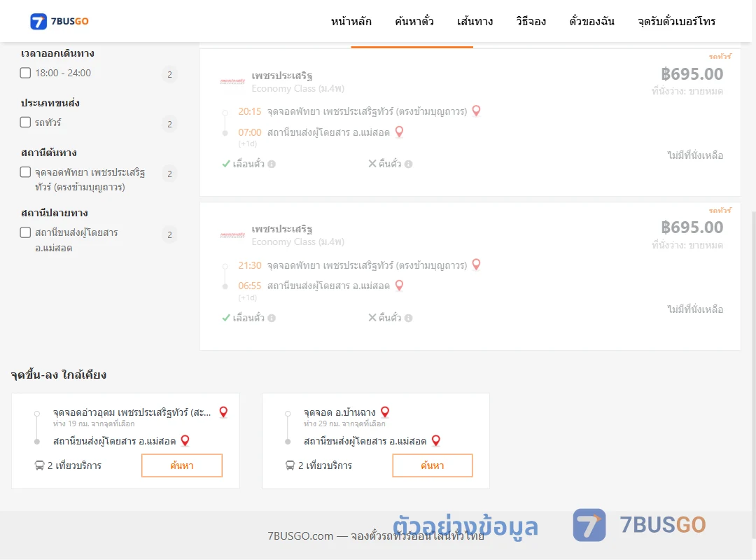The height and width of the screenshot is (560, 756).
Task: Check the สถานีขนส่งผู้โดยสาร อ.แม่สอด destination filter
Action: click(x=26, y=232)
